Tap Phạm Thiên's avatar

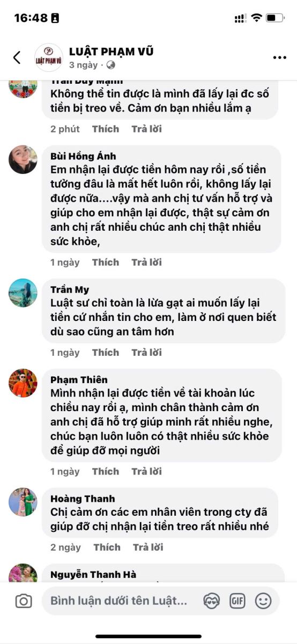click(x=23, y=383)
